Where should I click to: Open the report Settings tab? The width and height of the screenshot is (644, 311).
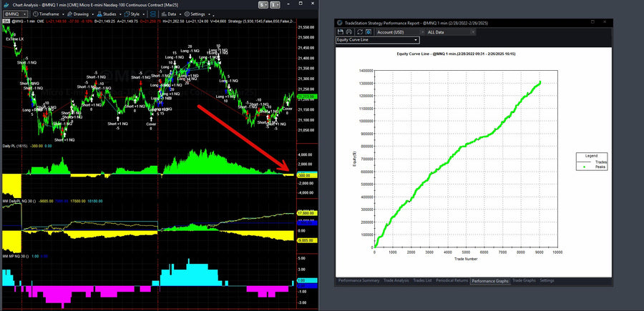pyautogui.click(x=547, y=281)
